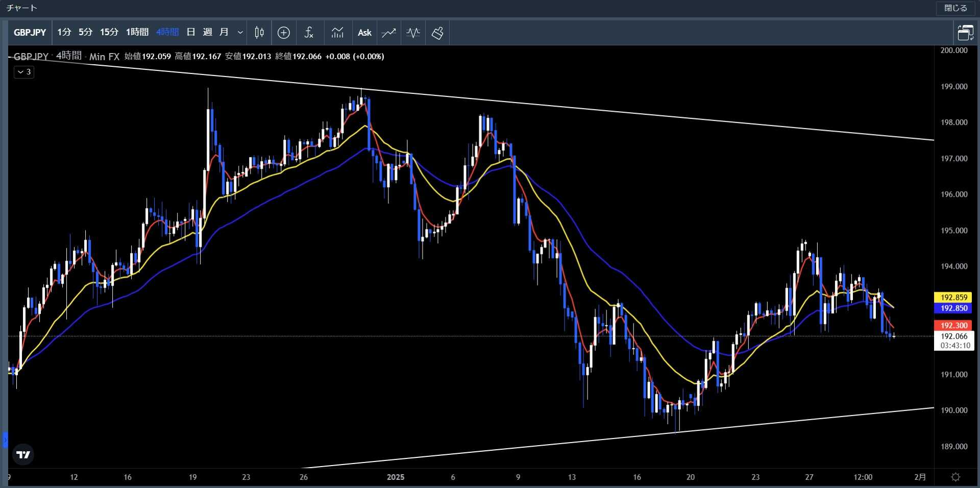Click the pulse waveform icon

[x=413, y=33]
